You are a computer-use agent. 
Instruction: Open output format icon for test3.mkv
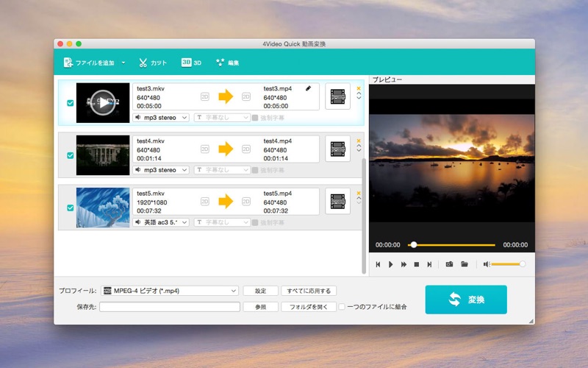pyautogui.click(x=337, y=96)
